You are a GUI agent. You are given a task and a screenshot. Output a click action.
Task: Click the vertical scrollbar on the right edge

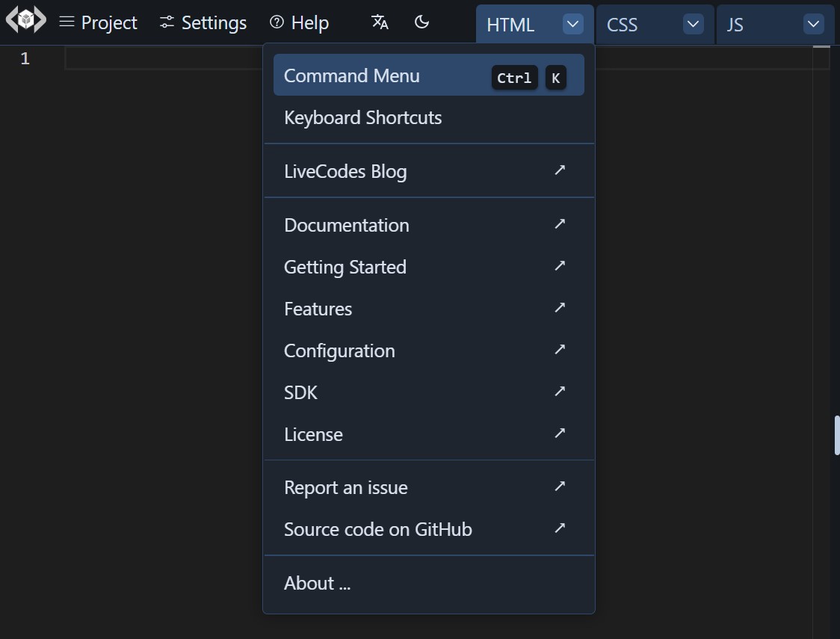click(835, 433)
